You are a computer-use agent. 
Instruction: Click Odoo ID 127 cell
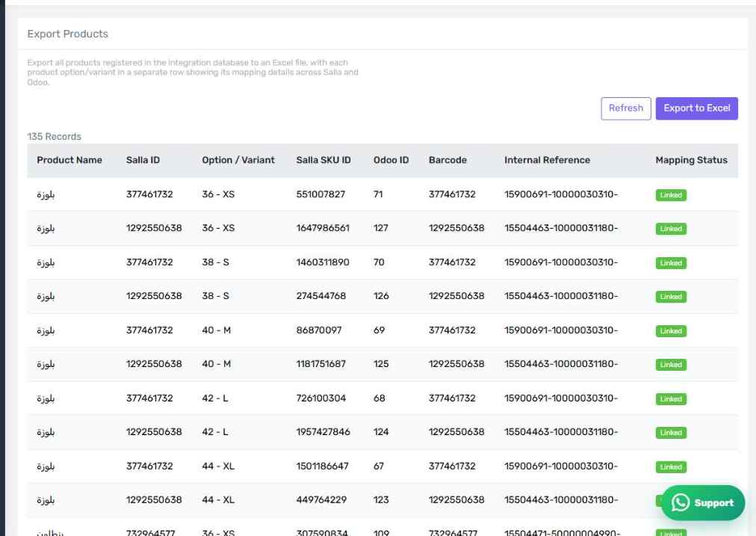(x=380, y=228)
